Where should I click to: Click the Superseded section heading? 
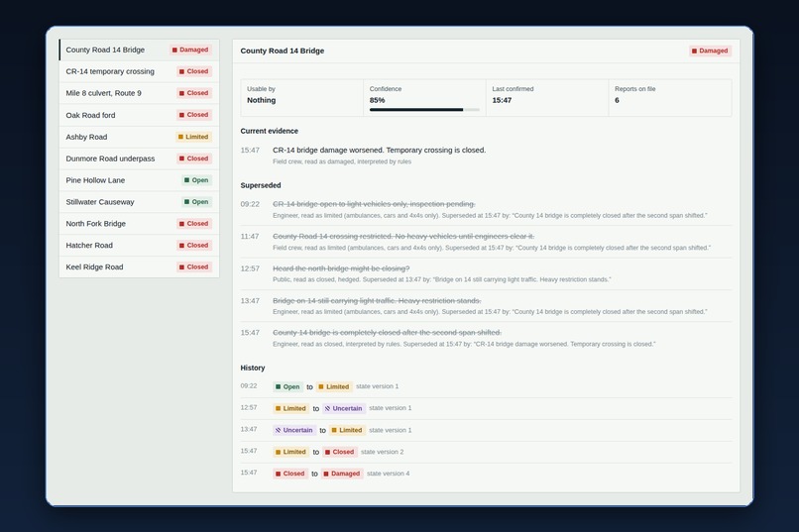point(261,185)
